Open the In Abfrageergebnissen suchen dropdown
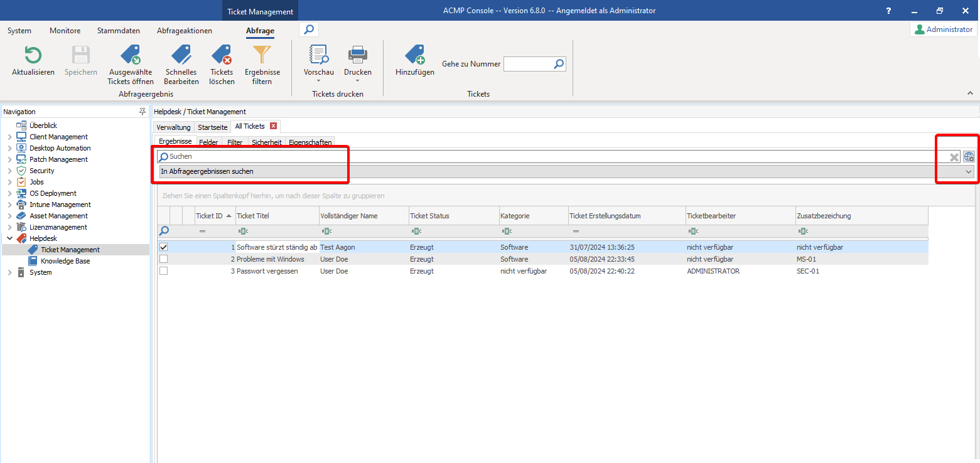The height and width of the screenshot is (463, 980). click(x=968, y=171)
